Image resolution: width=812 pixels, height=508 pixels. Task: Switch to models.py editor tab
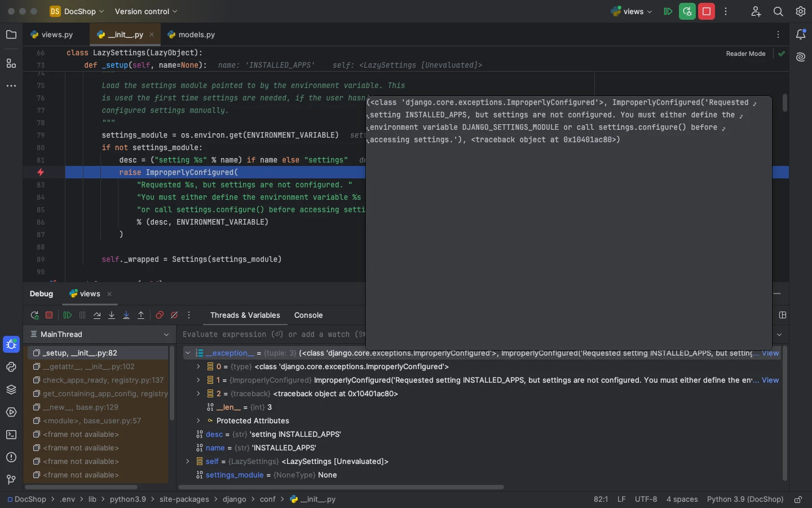point(192,35)
